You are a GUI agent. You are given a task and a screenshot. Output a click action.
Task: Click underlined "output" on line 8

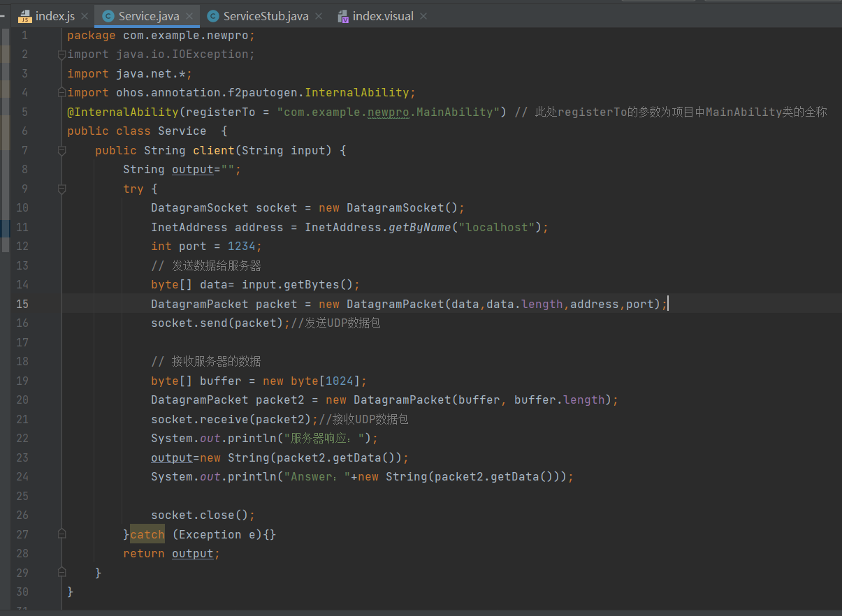click(x=192, y=170)
